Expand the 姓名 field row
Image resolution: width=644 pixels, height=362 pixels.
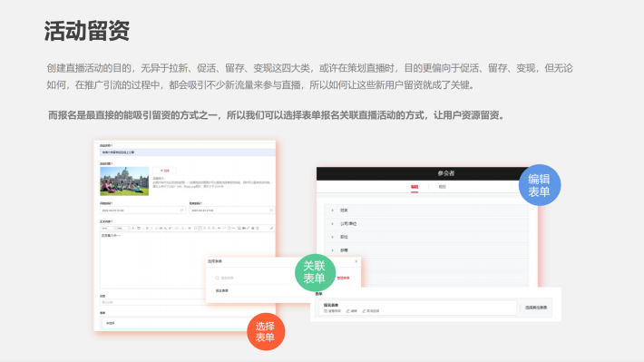pos(426,210)
